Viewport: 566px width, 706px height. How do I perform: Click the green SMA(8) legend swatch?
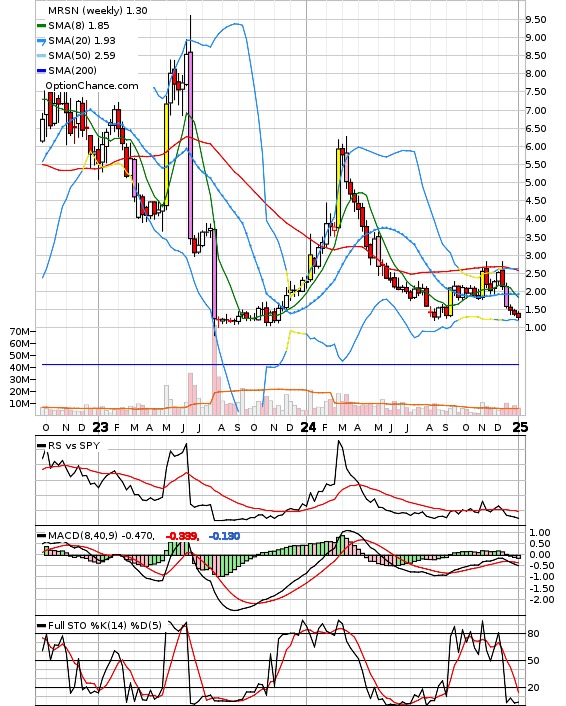tap(41, 26)
